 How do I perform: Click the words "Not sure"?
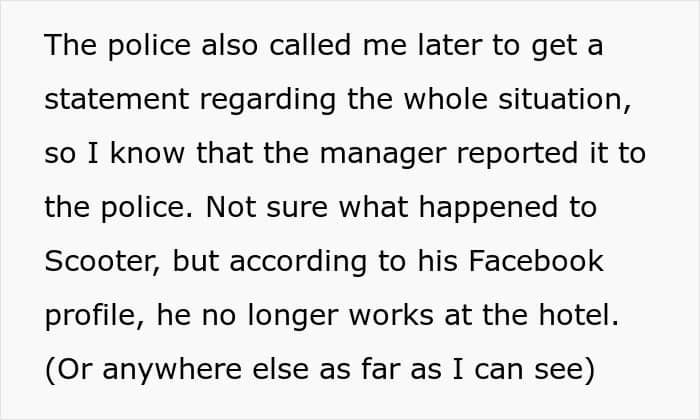point(254,208)
